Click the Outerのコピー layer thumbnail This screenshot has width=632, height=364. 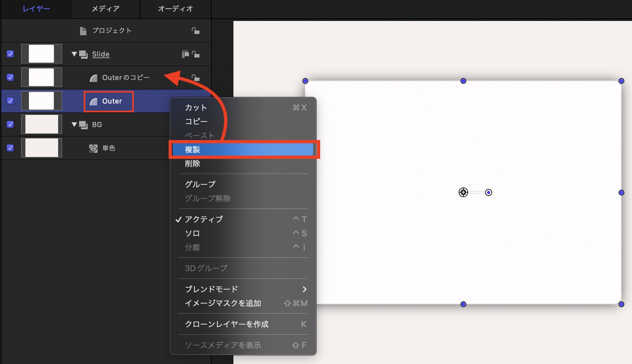tap(42, 78)
